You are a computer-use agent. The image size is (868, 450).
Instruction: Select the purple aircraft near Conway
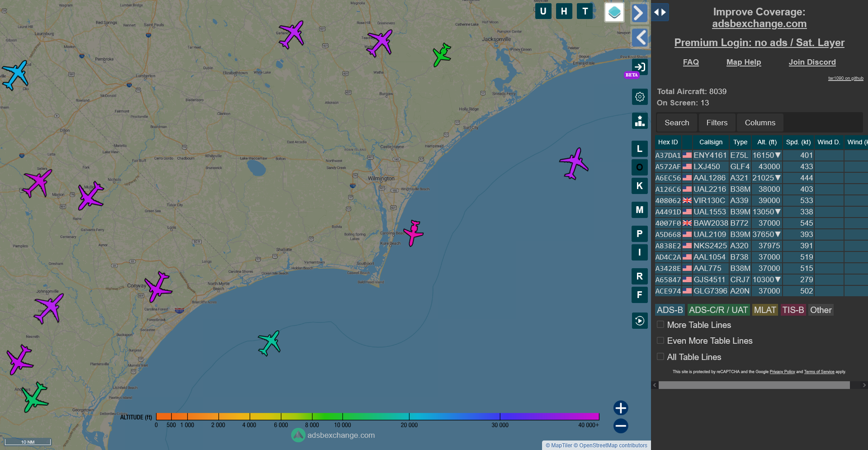click(157, 287)
